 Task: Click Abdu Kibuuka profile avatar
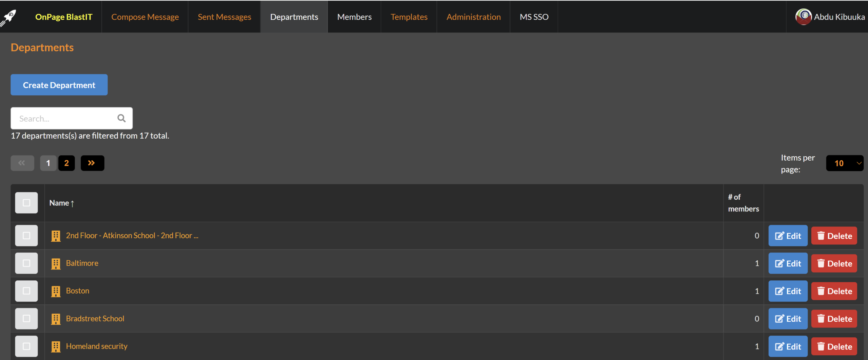[x=803, y=17]
